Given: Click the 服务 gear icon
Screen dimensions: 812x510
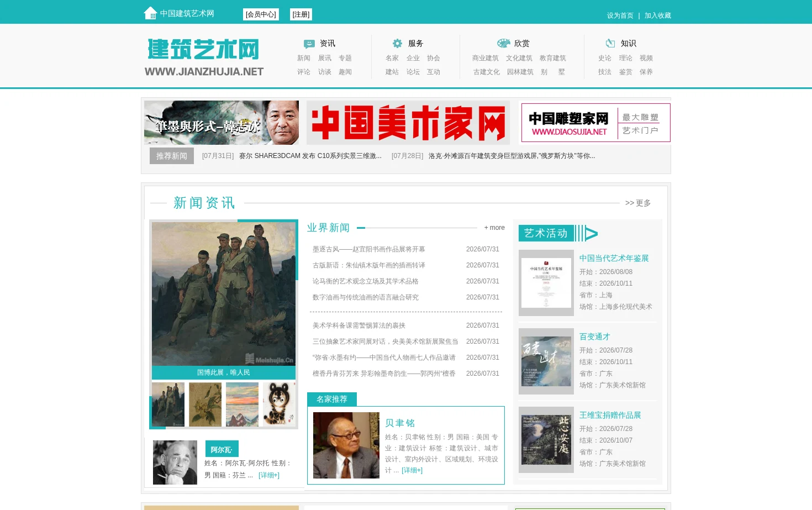Looking at the screenshot, I should [x=397, y=43].
